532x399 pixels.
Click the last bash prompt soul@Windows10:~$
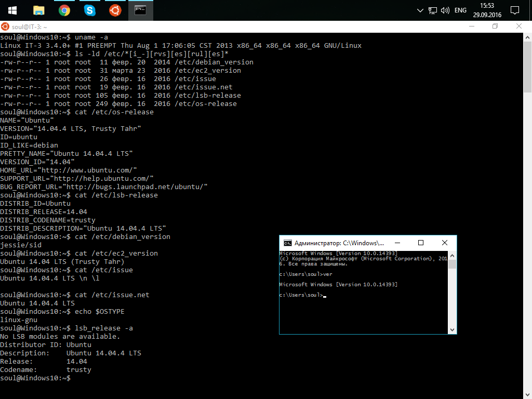[35, 378]
